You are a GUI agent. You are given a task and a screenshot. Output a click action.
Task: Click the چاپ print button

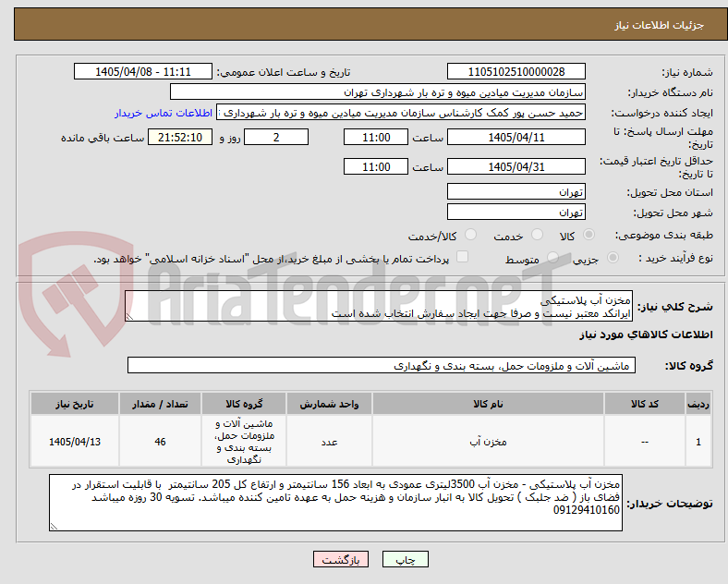click(406, 560)
